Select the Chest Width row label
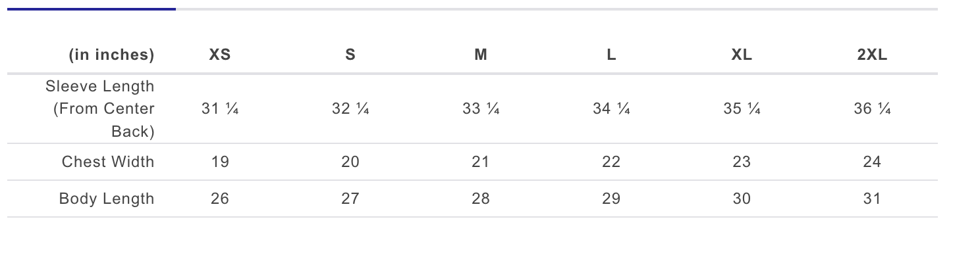 coord(108,162)
